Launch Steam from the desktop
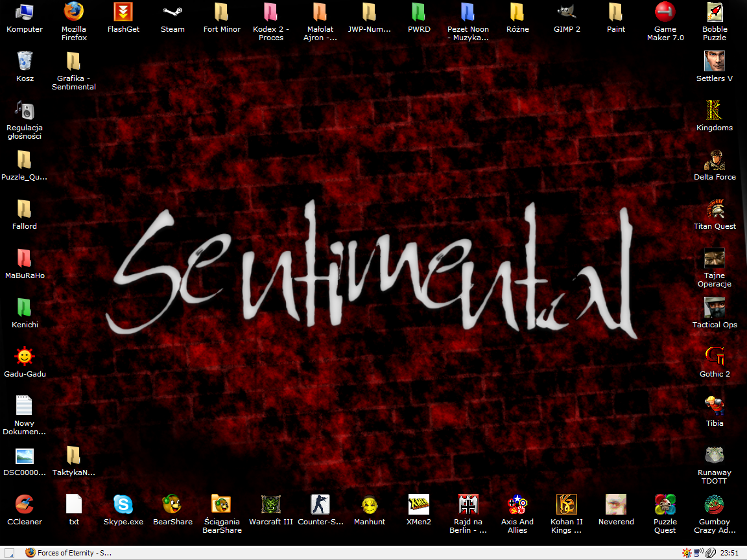The image size is (747, 560). 172,12
